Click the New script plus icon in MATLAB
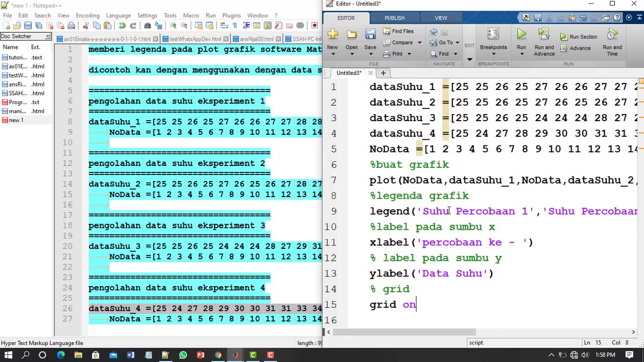 pyautogui.click(x=332, y=35)
